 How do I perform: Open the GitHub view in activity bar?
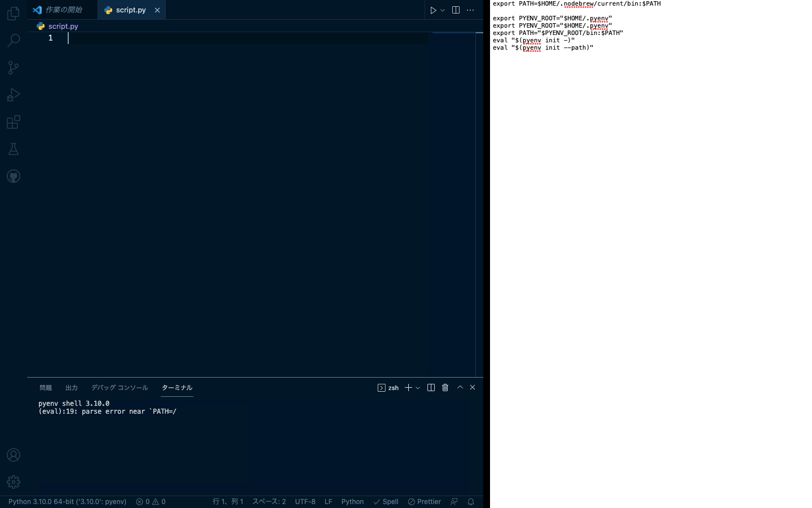tap(14, 176)
